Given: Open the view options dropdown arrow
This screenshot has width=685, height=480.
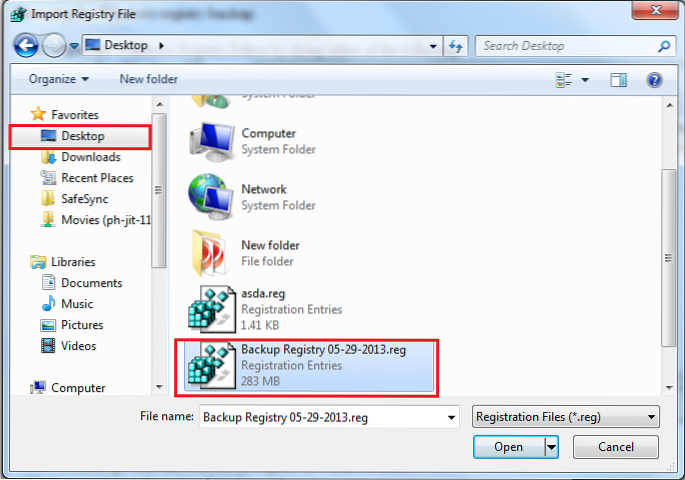Looking at the screenshot, I should (585, 79).
